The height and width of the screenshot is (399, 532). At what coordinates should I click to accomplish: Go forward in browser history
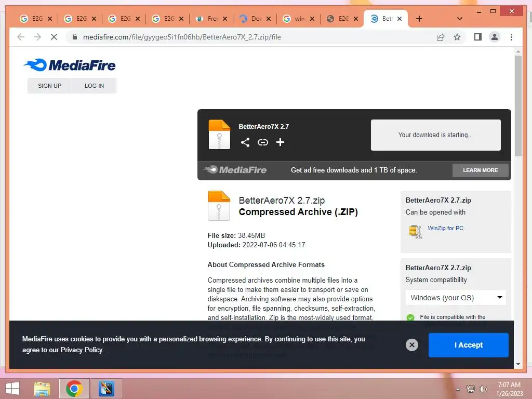tap(37, 37)
